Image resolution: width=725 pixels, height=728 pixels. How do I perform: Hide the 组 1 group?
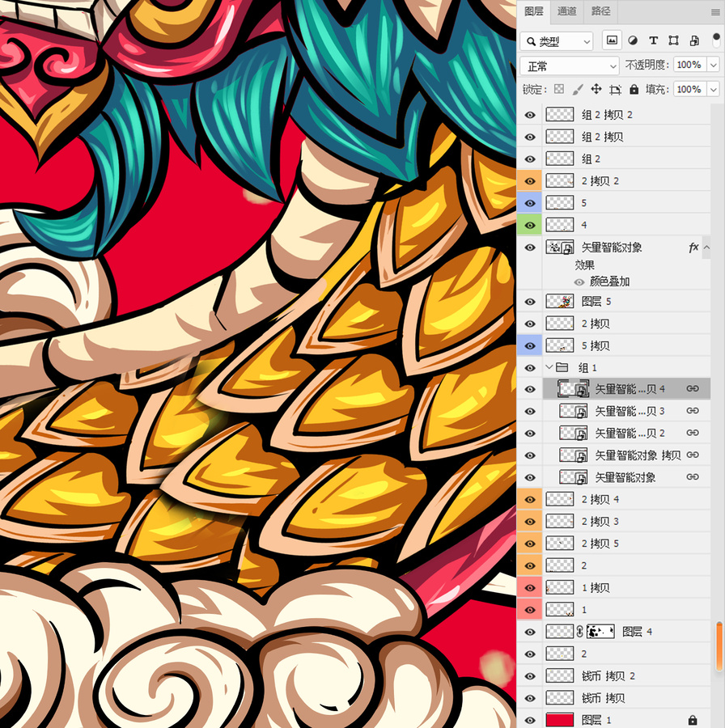click(x=530, y=368)
